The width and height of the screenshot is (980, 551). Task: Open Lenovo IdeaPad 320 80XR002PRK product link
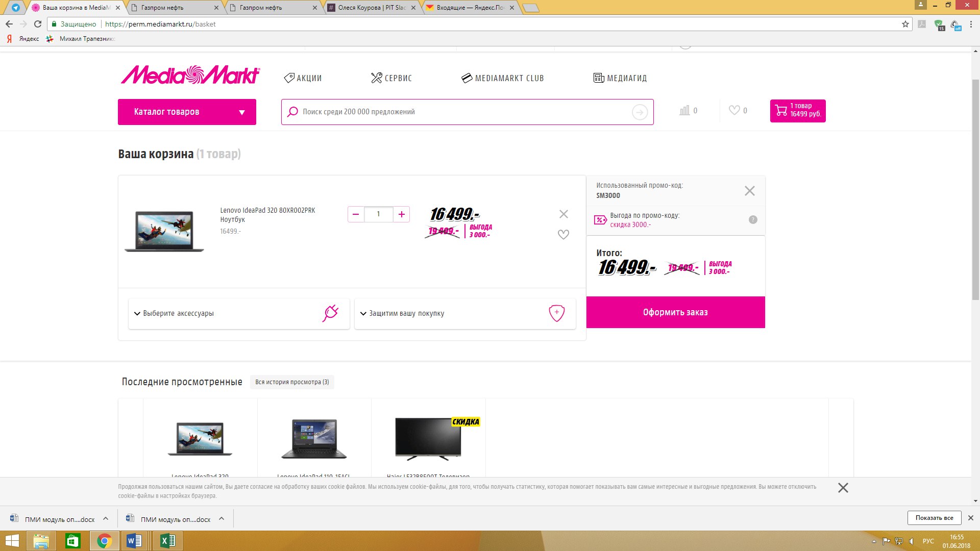pos(267,214)
